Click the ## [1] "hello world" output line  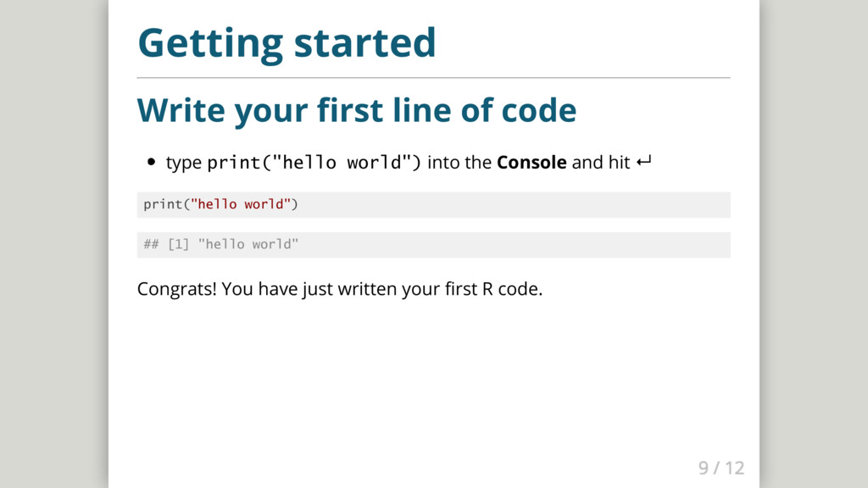(x=221, y=245)
